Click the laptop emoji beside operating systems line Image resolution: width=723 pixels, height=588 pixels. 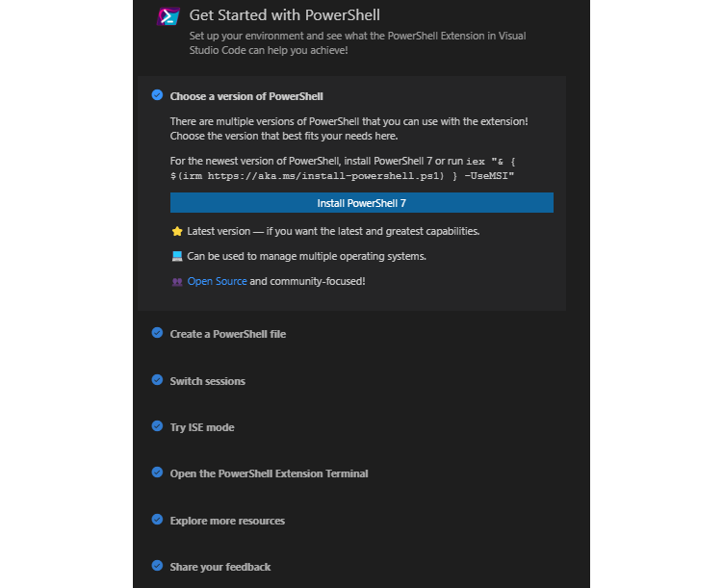click(177, 256)
